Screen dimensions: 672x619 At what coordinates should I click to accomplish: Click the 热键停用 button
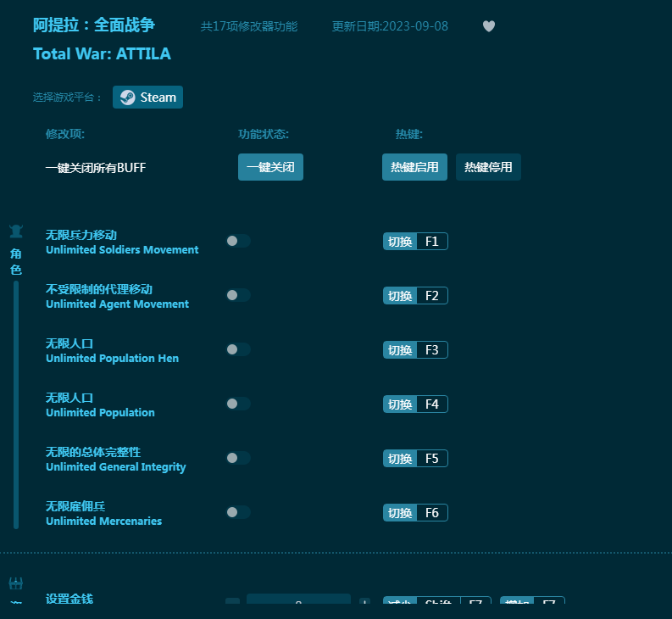click(488, 167)
